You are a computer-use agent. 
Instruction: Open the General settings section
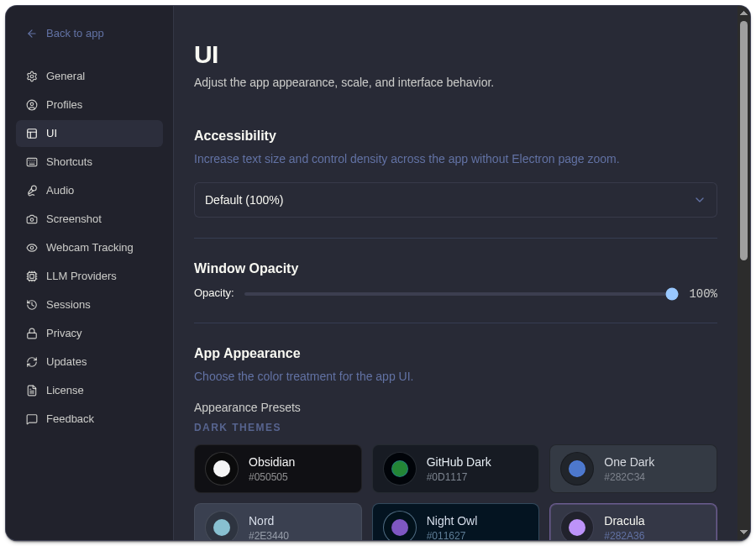(90, 76)
